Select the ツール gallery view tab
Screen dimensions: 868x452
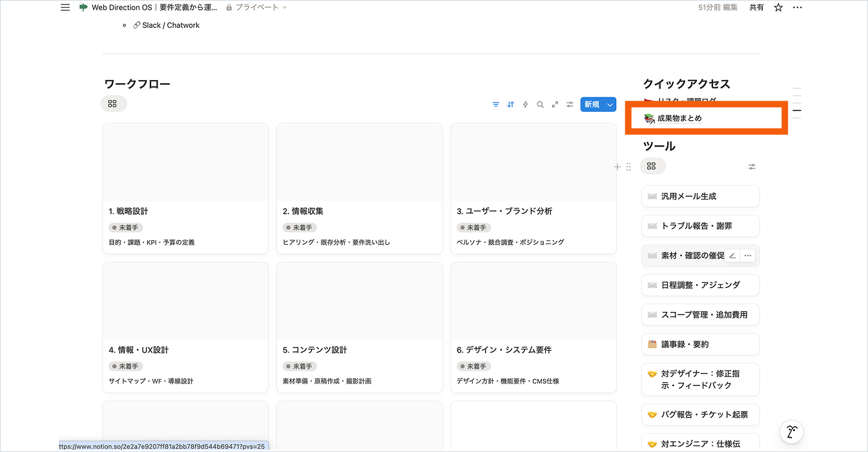click(652, 167)
